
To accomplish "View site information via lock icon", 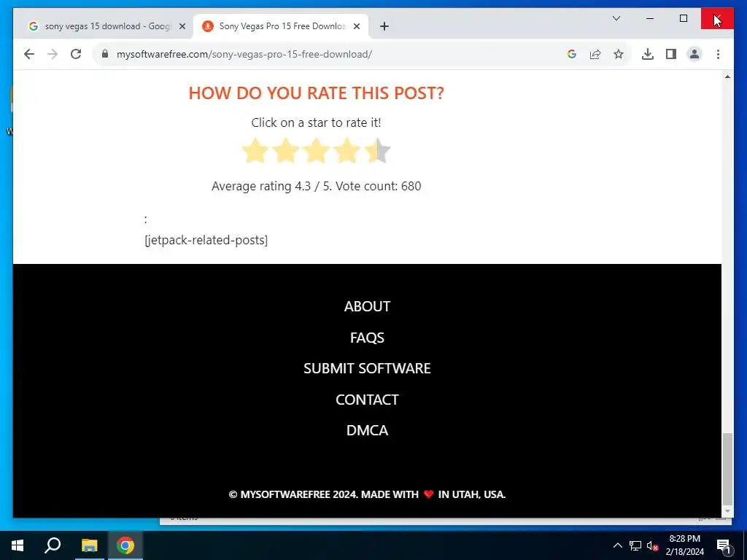I will click(x=105, y=54).
